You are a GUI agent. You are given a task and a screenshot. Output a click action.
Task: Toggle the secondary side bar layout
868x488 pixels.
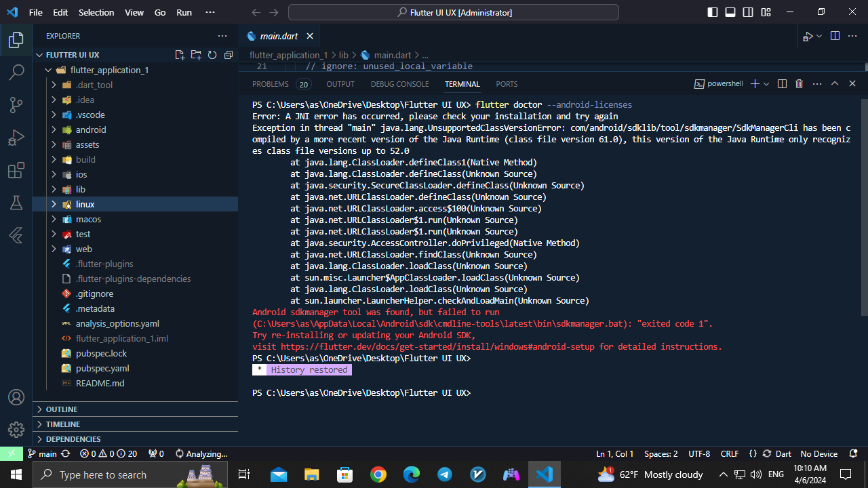pos(748,12)
